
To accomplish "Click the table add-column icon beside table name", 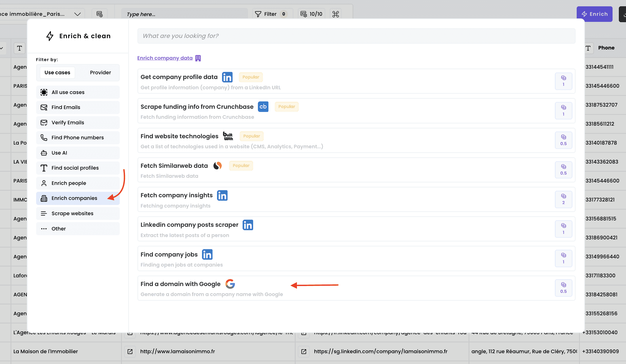I will [x=99, y=14].
